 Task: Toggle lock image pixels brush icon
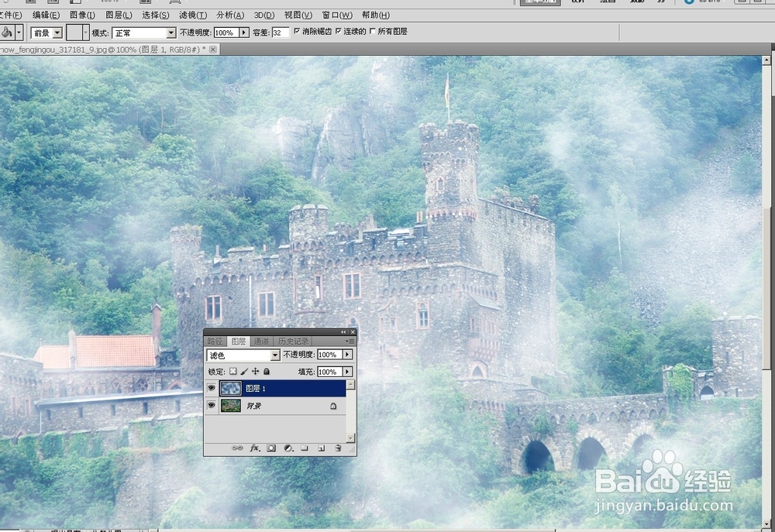244,372
